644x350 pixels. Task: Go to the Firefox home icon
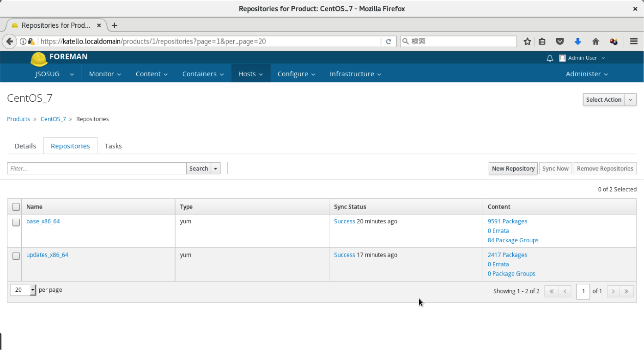click(595, 41)
